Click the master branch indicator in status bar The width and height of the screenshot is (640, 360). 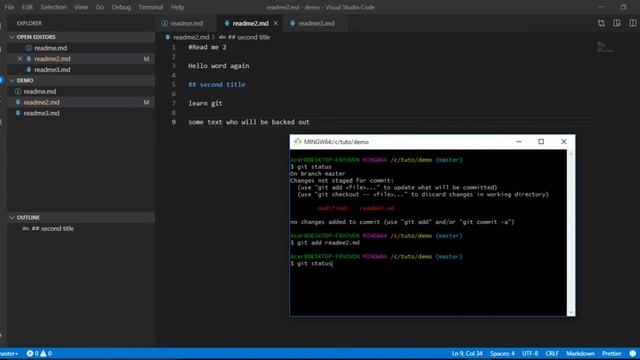tap(9, 353)
